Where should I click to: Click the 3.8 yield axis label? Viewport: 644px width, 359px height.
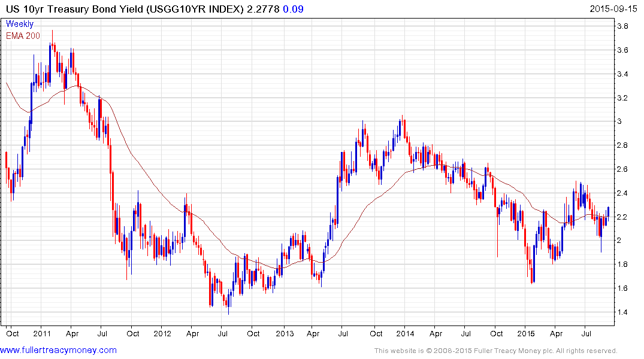coord(622,26)
